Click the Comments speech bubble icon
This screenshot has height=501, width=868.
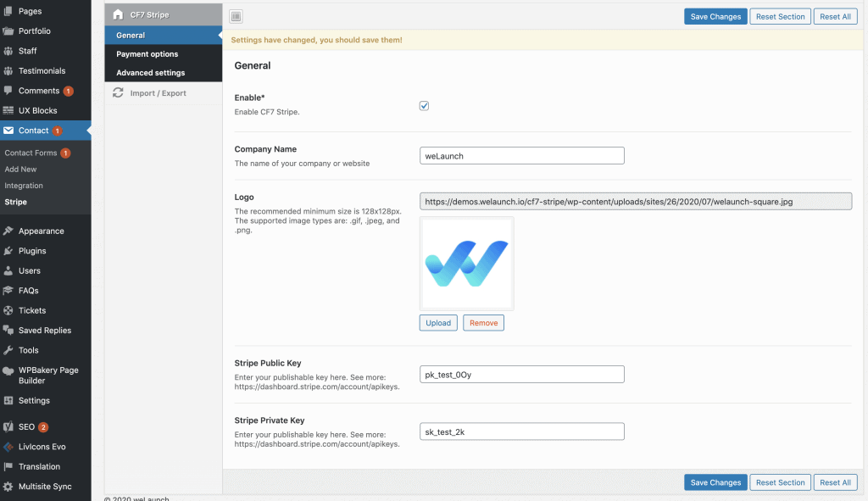click(x=8, y=91)
